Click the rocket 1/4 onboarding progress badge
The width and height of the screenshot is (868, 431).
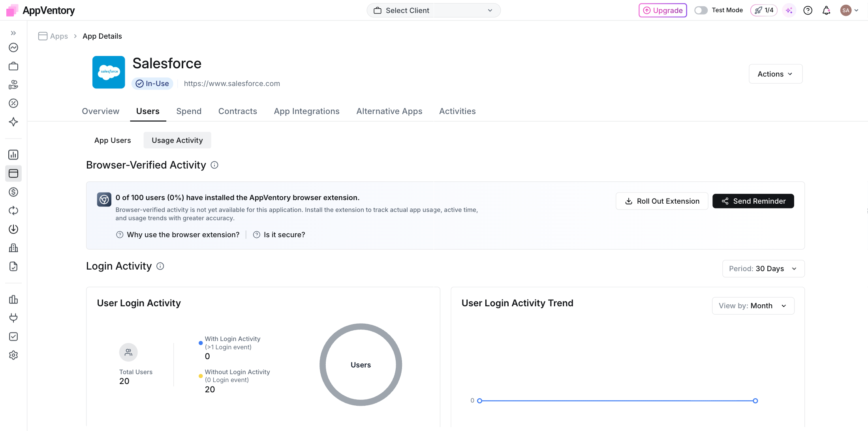coord(764,10)
